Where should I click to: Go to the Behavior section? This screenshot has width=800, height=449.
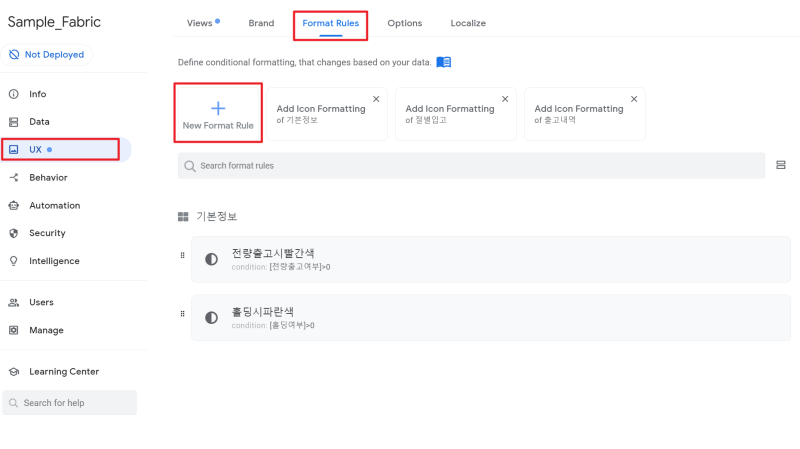[48, 178]
